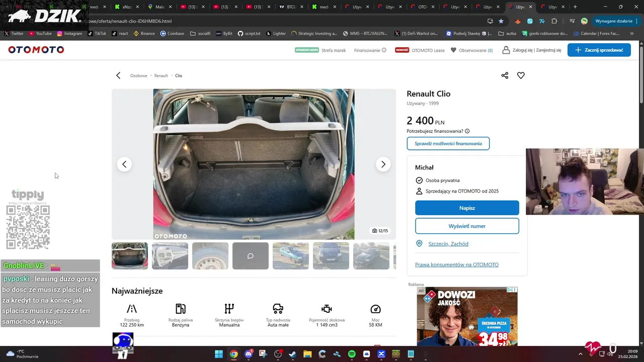Click the Wymagane działanie browser button
644x362 pixels.
coord(617,21)
